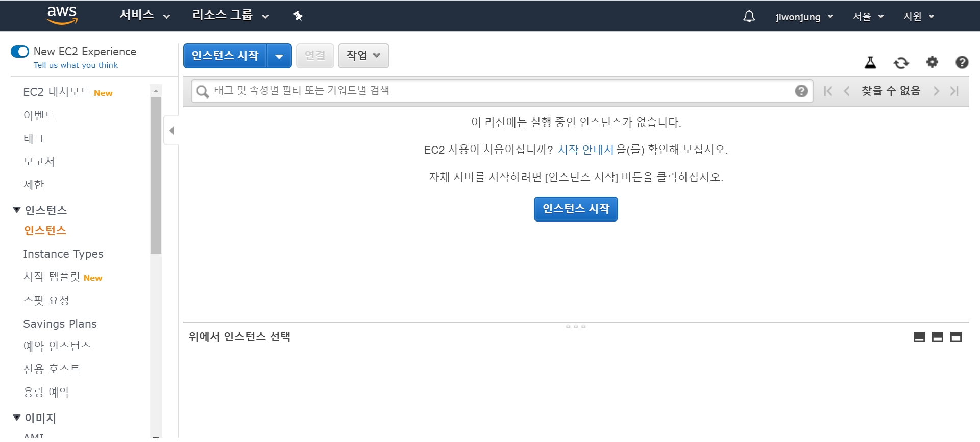Screen dimensions: 980x442
Task: Go to previous page arrow
Action: pos(846,91)
